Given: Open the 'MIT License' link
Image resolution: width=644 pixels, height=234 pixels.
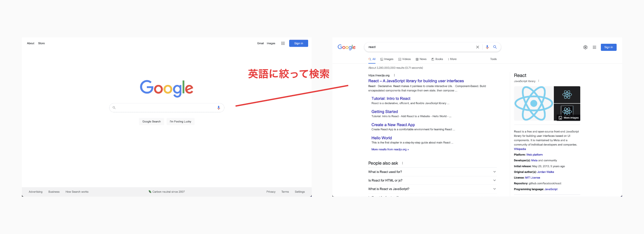Looking at the screenshot, I should coord(533,178).
